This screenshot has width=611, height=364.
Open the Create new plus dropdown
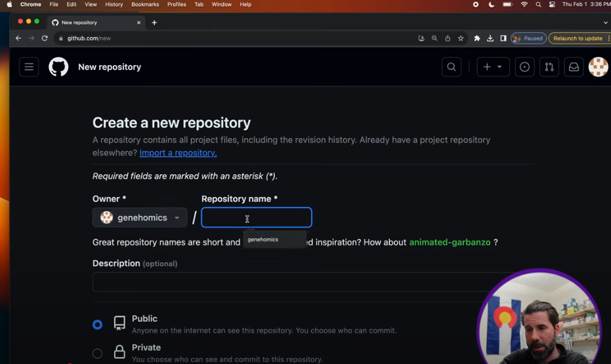pos(493,67)
